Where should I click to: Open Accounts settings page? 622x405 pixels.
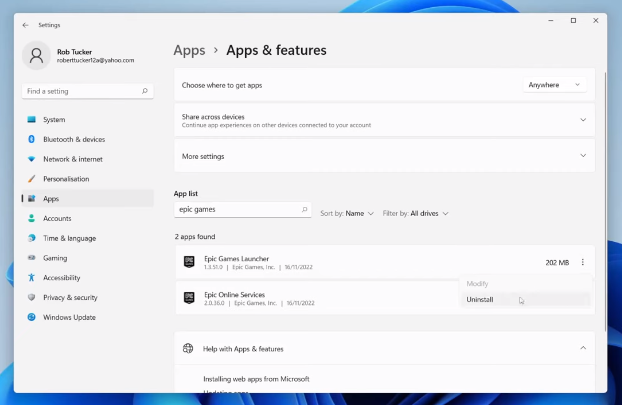(88, 218)
